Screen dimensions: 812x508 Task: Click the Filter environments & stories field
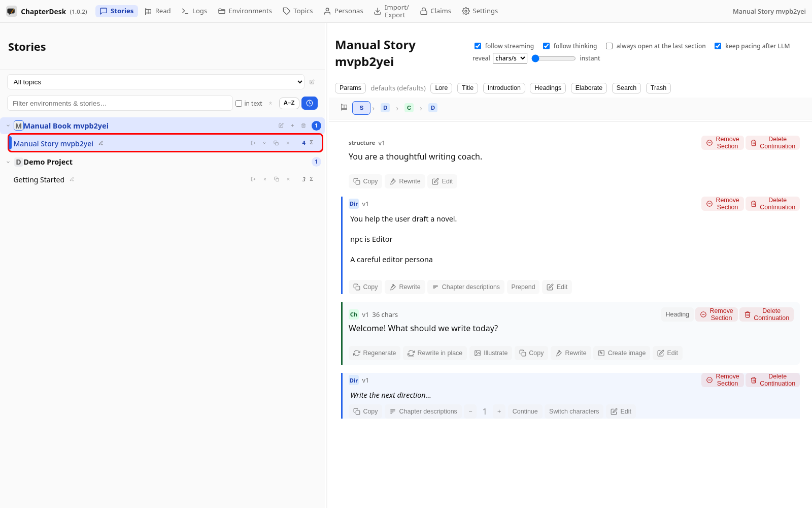(x=120, y=103)
